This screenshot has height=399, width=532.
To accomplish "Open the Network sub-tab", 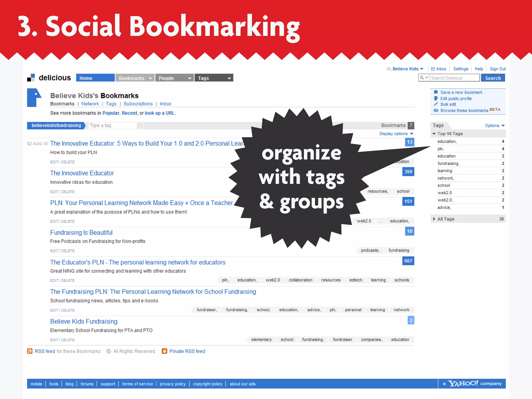I will tap(90, 104).
